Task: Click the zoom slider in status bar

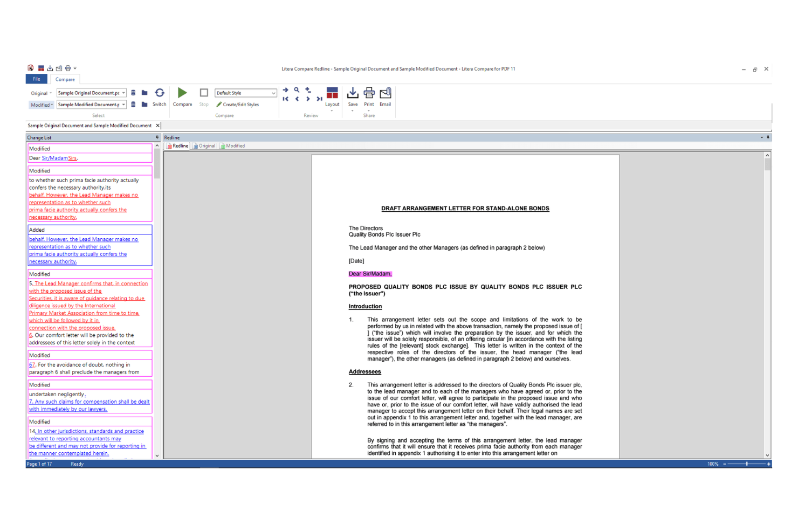Action: [747, 464]
